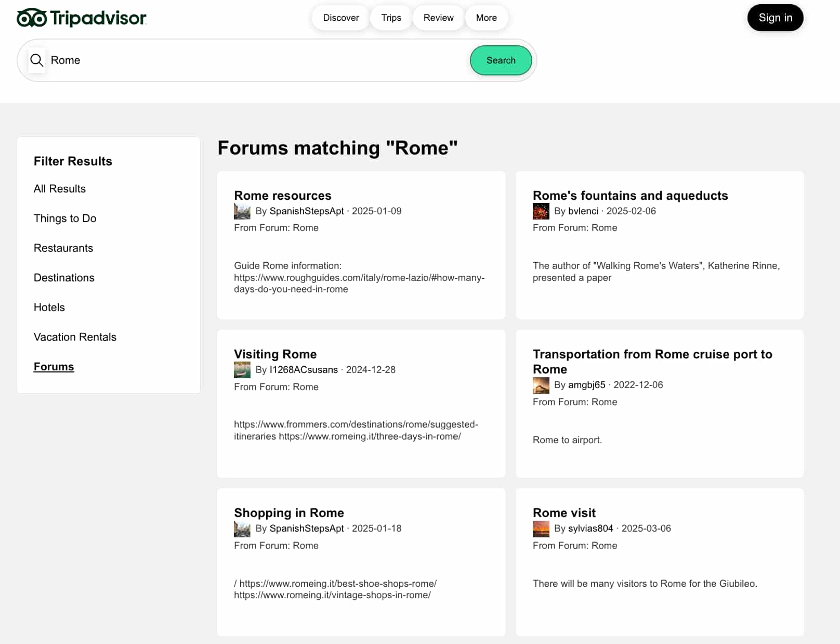840x644 pixels.
Task: Open the Rome resources forum thread
Action: (x=282, y=196)
